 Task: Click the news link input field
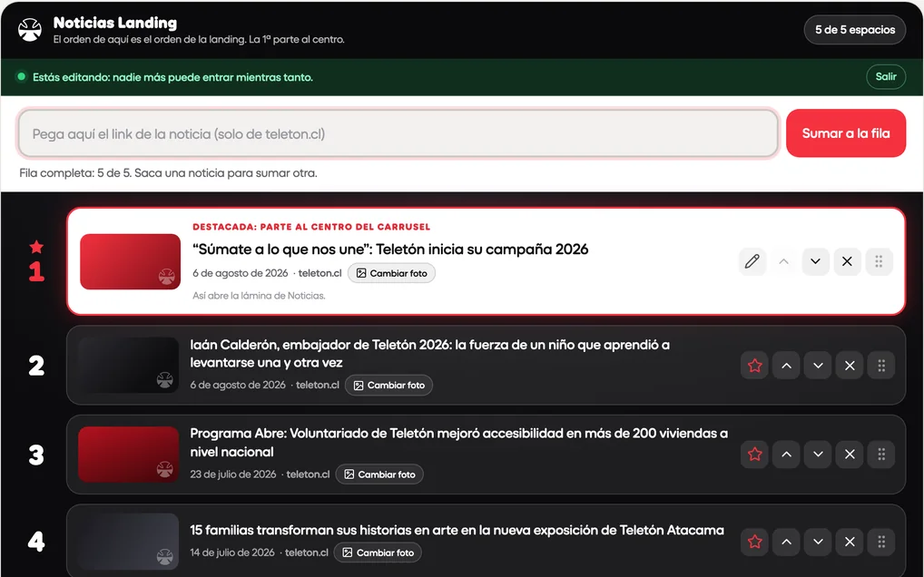398,133
